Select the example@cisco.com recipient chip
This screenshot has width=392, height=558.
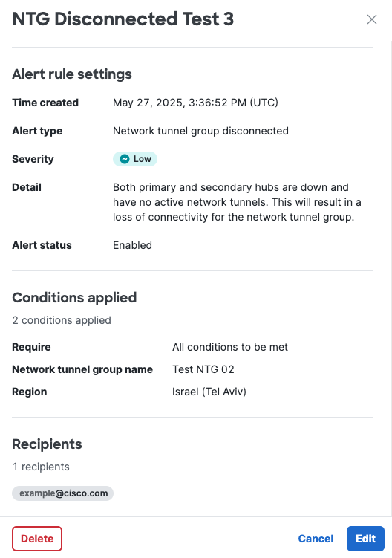[62, 493]
